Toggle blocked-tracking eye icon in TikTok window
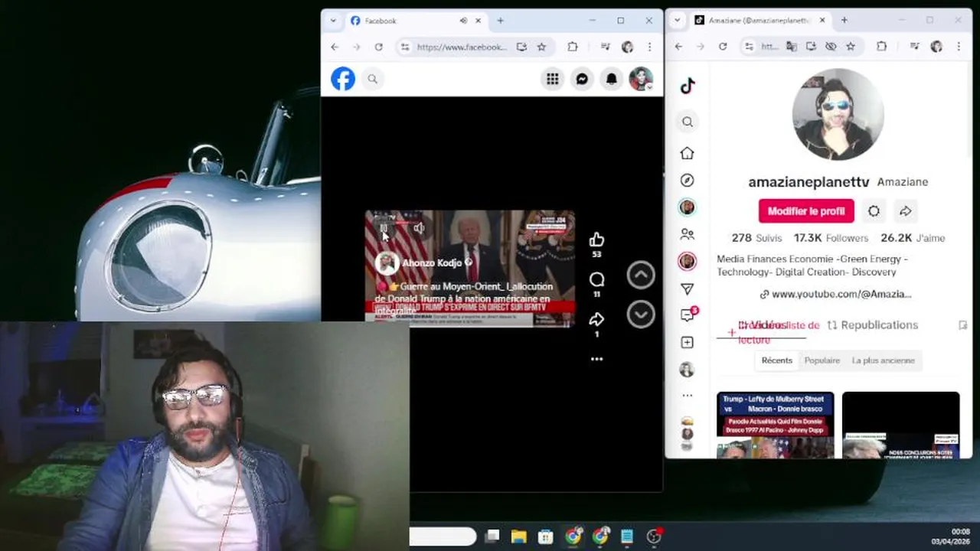 pos(831,47)
